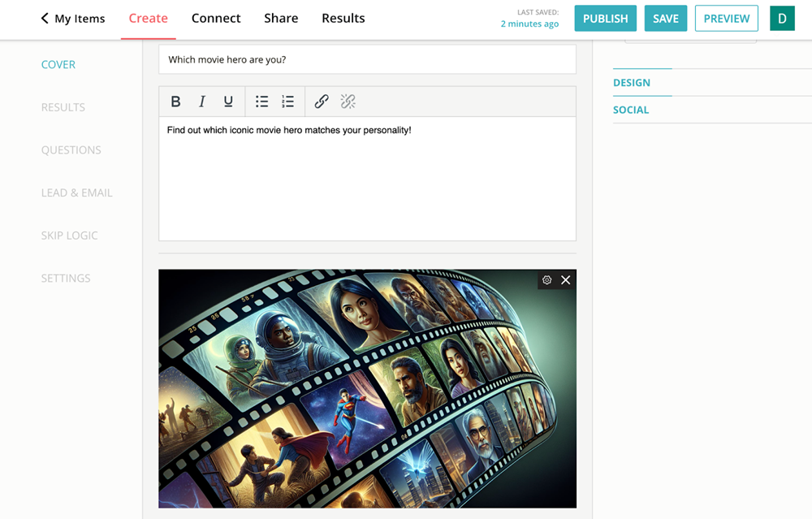This screenshot has width=812, height=519.
Task: Create a numbered list
Action: coord(287,101)
